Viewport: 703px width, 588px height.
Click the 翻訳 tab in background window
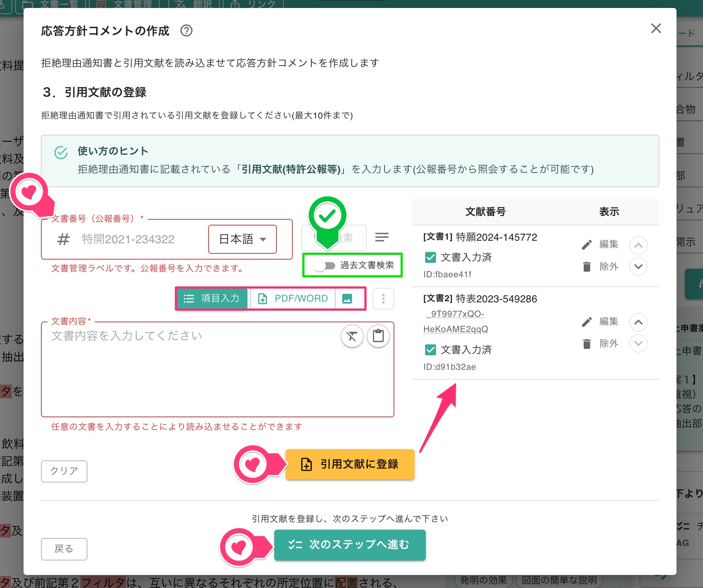(194, 5)
